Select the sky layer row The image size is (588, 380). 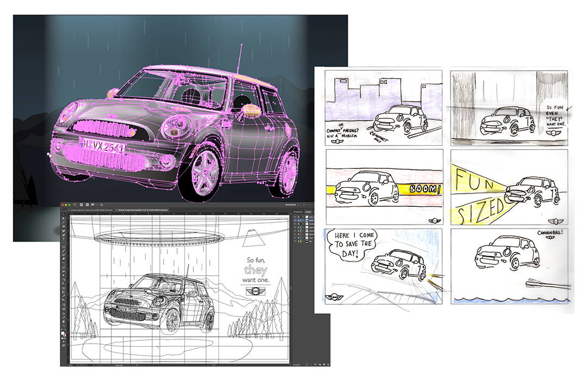pos(304,242)
